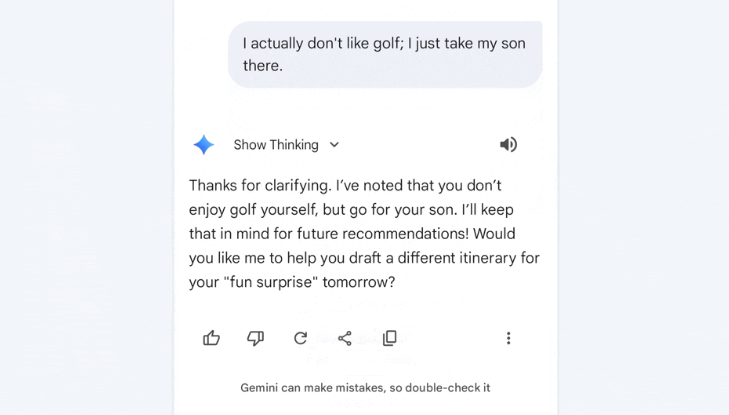Viewport: 729px width, 415px height.
Task: Click the "Gemini can make mistakes" disclaimer
Action: tap(365, 388)
